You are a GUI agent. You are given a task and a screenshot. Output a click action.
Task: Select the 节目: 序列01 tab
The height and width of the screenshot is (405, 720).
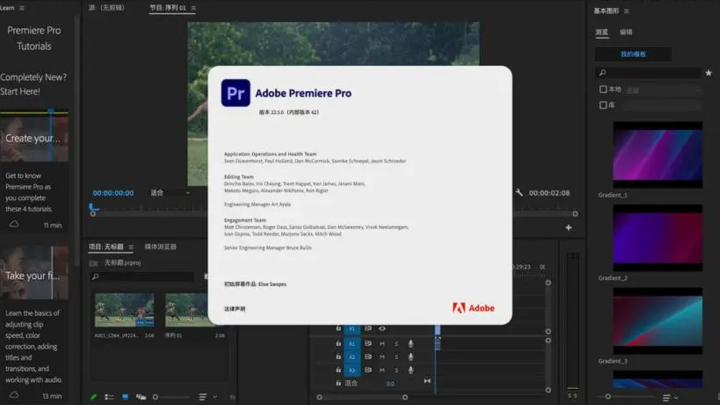[168, 8]
